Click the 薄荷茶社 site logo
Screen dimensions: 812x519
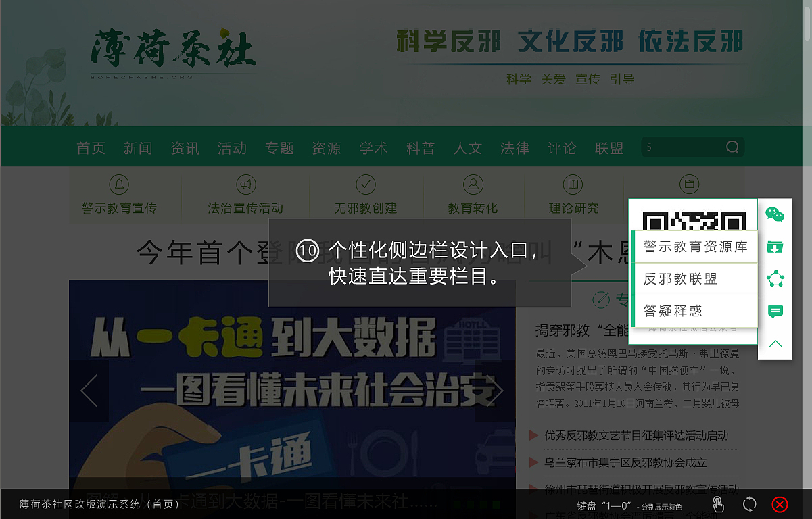173,54
